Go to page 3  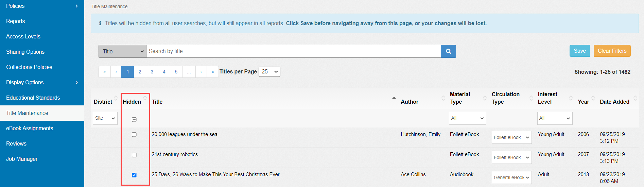[152, 72]
